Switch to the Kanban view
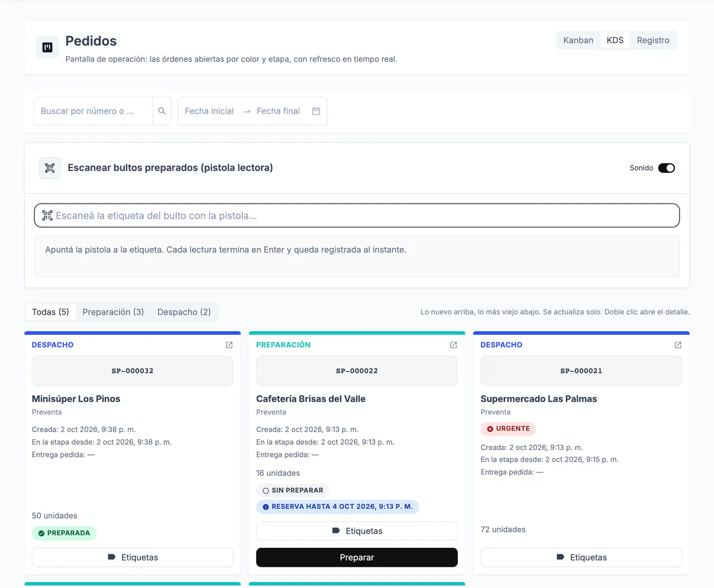714x588 pixels. coord(578,40)
